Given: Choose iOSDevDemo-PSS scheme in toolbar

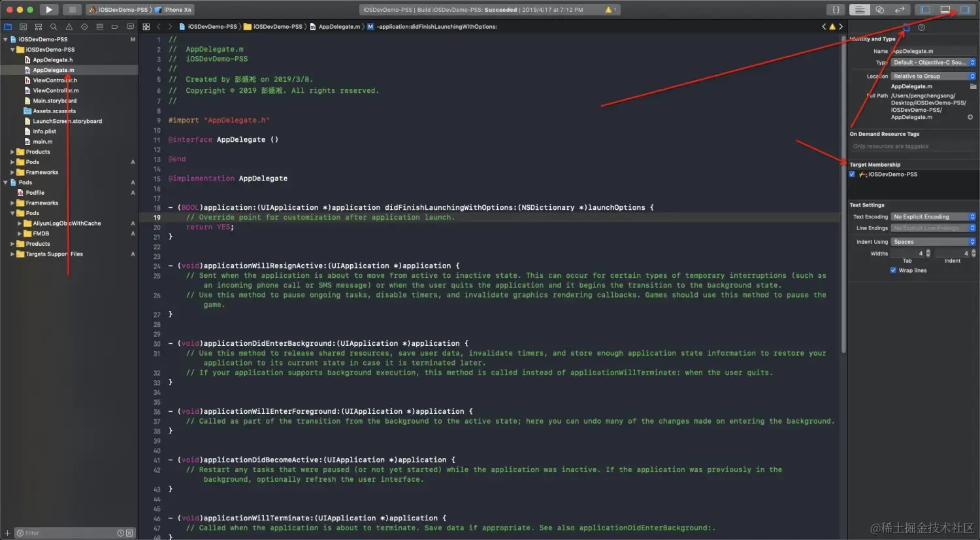Looking at the screenshot, I should click(118, 10).
